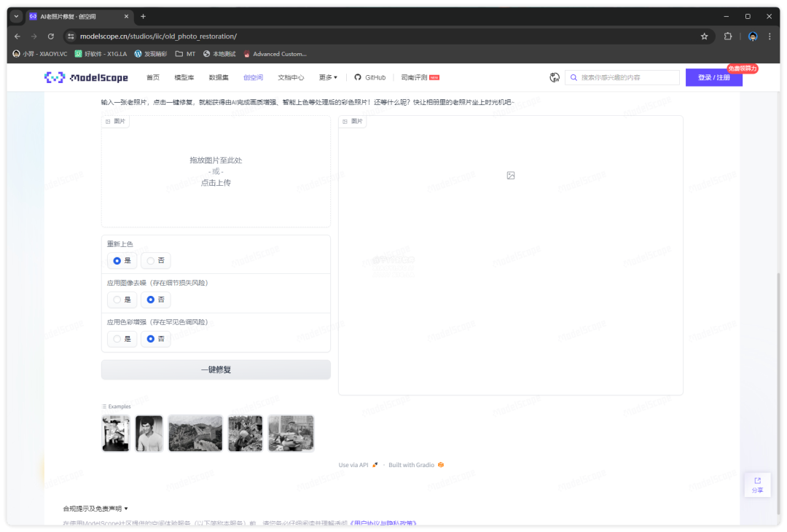
Task: Expand the 更多 dropdown menu
Action: pos(328,77)
